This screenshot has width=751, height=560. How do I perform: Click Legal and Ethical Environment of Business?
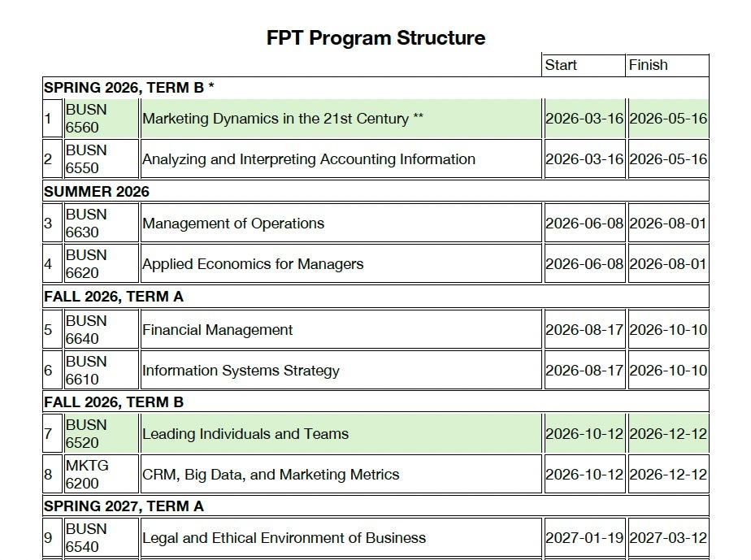[284, 538]
